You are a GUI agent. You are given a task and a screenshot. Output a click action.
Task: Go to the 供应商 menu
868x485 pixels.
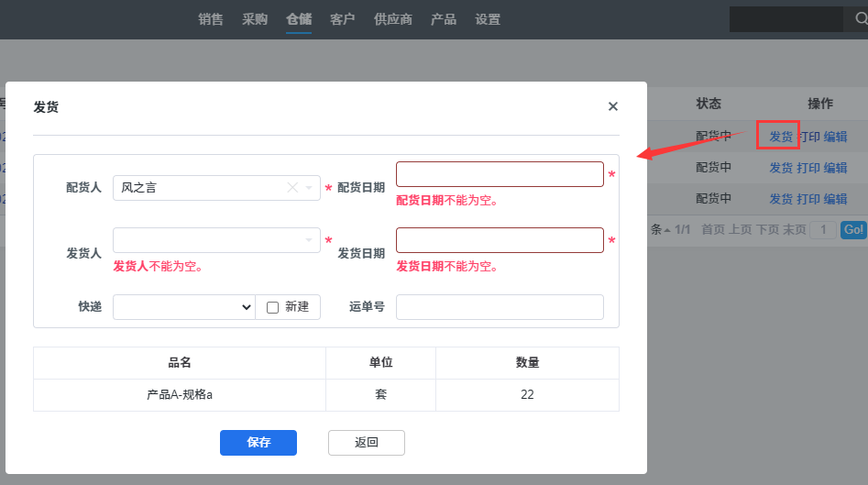point(392,19)
